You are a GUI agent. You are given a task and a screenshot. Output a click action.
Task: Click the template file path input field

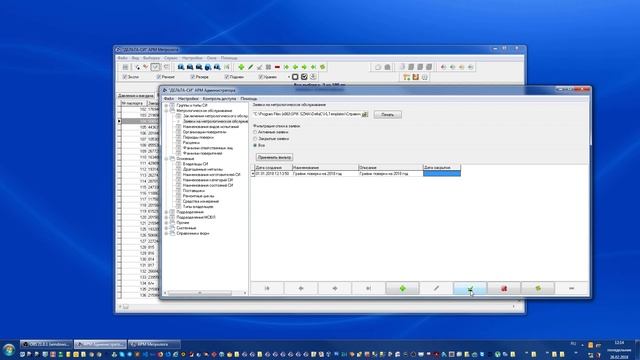point(307,114)
